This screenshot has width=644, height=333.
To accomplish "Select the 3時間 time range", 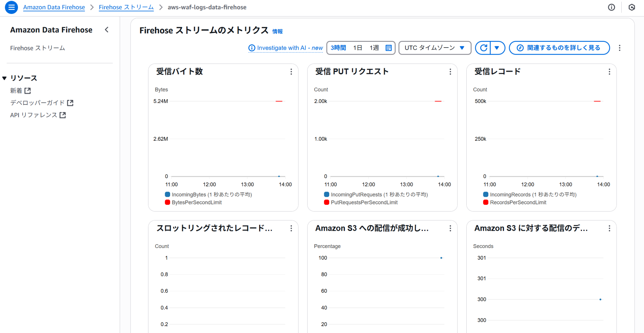I will tap(338, 48).
